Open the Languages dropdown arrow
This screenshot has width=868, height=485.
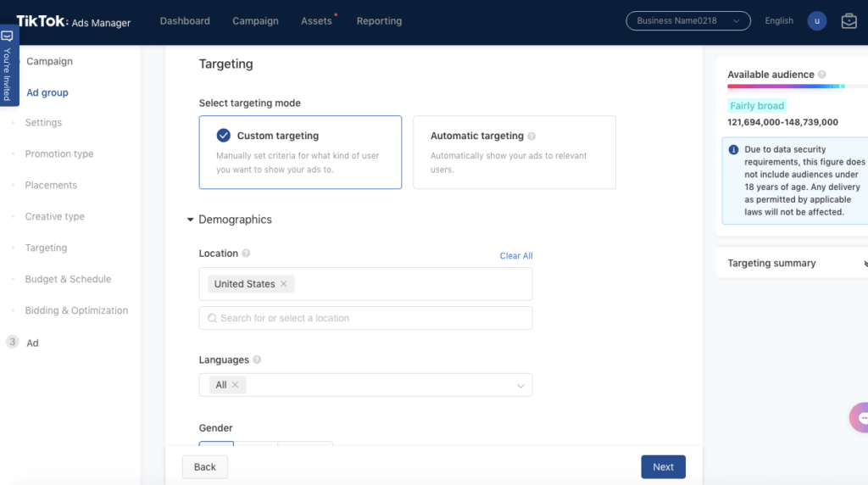(x=520, y=386)
